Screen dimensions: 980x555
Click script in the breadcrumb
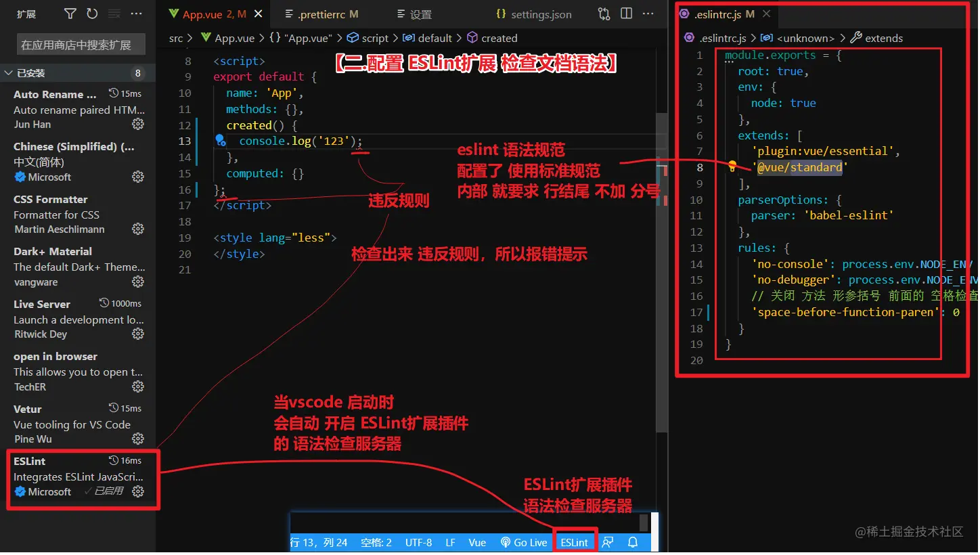pos(368,38)
